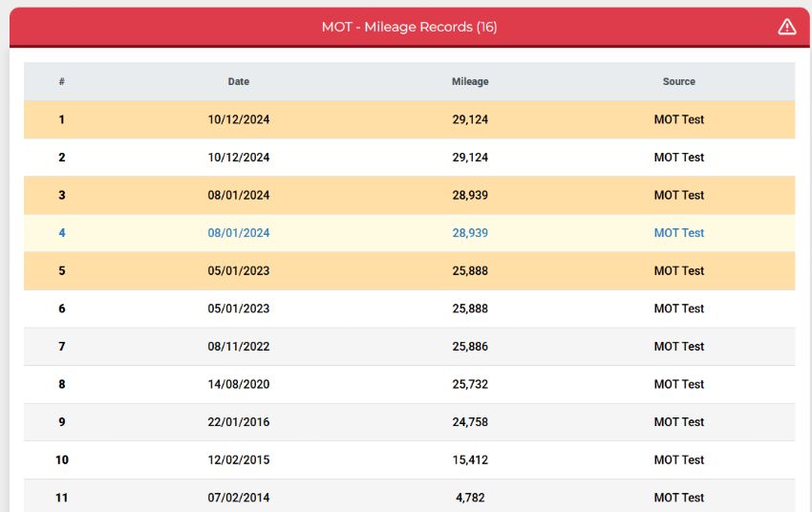Image resolution: width=812 pixels, height=512 pixels.
Task: Click the 08/11/2022 date in row 7
Action: pyautogui.click(x=238, y=347)
